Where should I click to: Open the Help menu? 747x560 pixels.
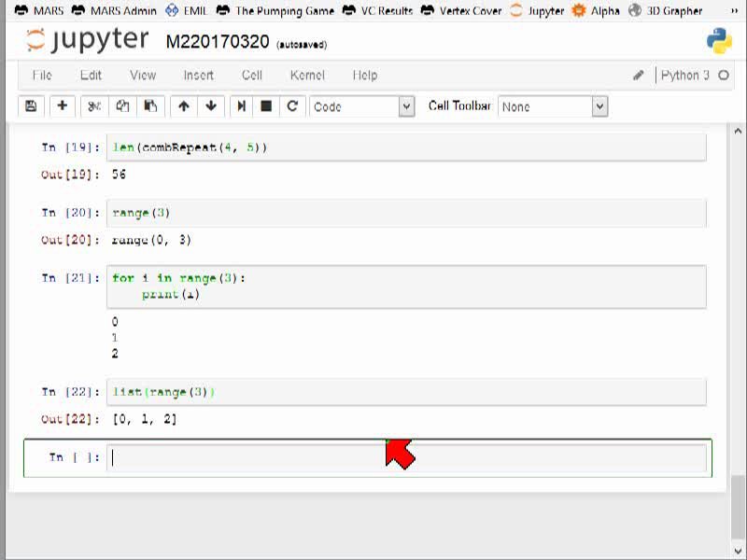point(365,76)
